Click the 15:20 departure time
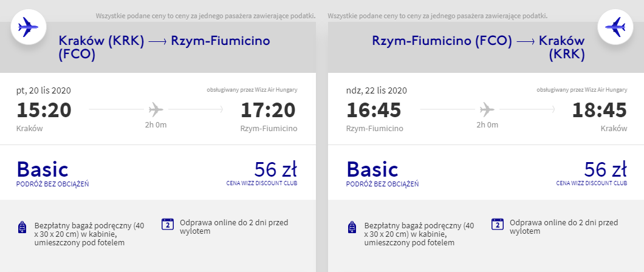The width and height of the screenshot is (644, 272). [x=44, y=110]
